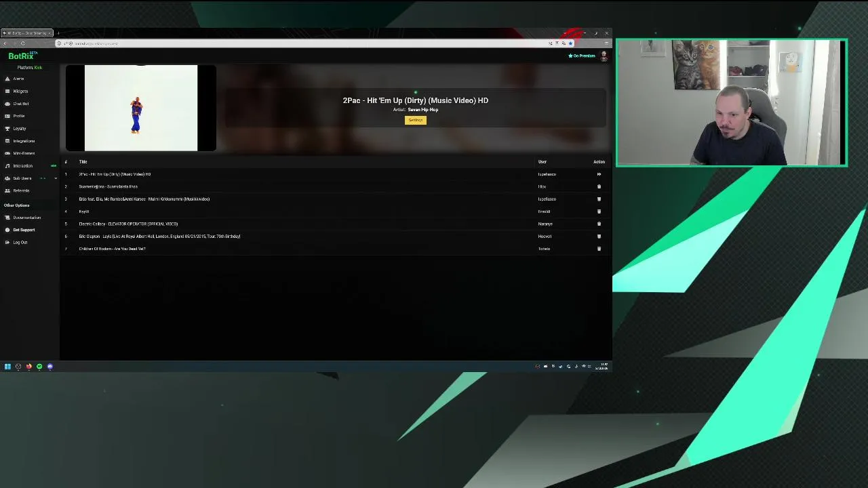Click the BotRix logo
Viewport: 868px width, 488px height.
[x=21, y=56]
